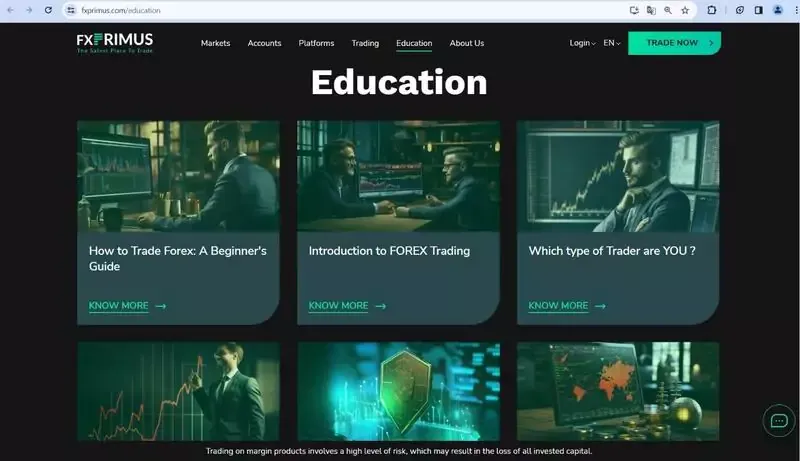Open the live chat bubble icon
The height and width of the screenshot is (461, 800).
click(779, 421)
